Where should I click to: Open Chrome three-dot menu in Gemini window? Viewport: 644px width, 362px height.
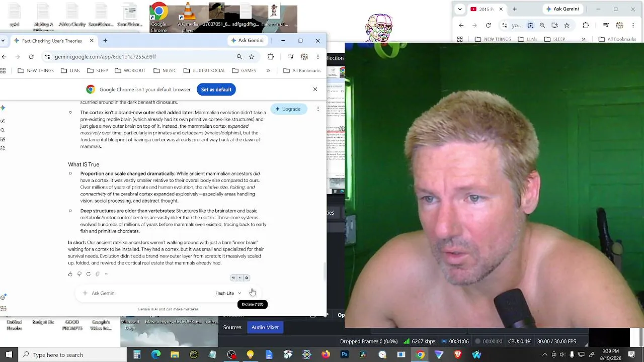[x=317, y=57]
